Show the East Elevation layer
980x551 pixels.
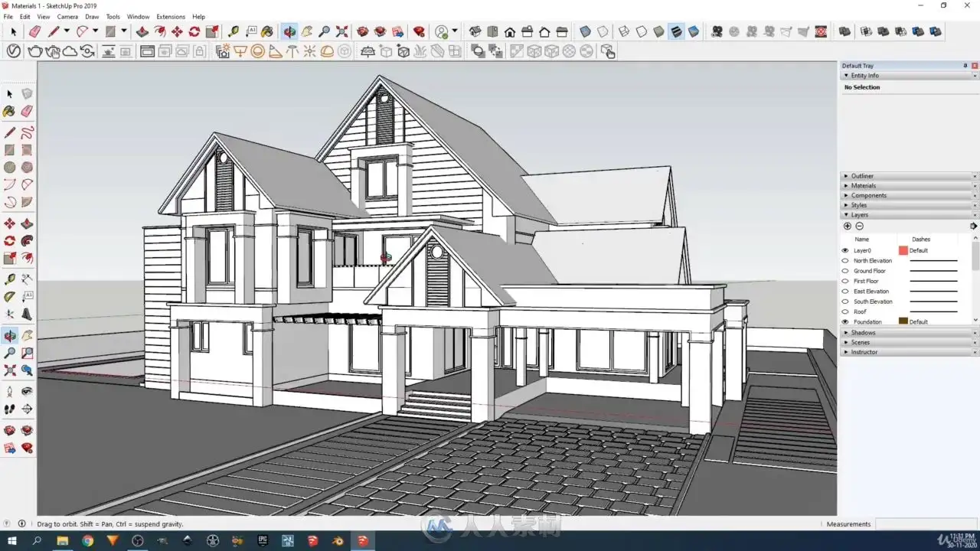click(x=845, y=292)
